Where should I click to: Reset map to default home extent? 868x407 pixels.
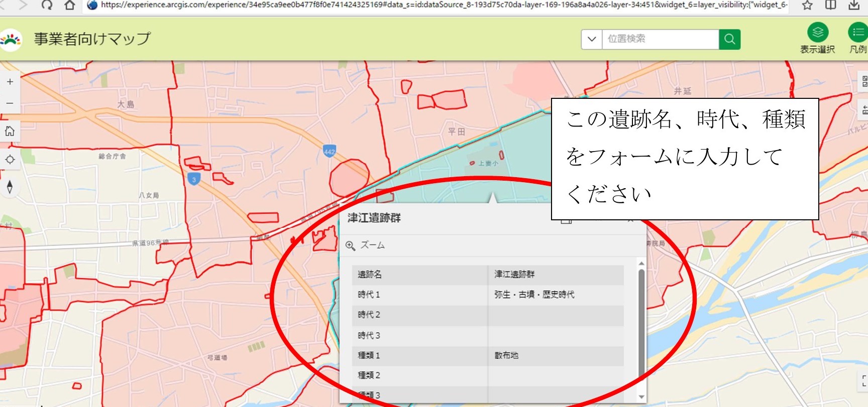tap(10, 131)
